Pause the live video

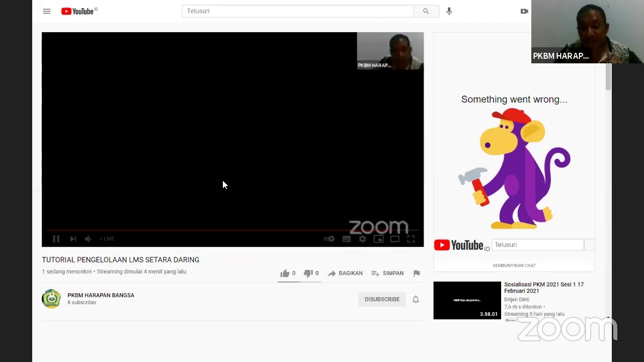coord(56,239)
